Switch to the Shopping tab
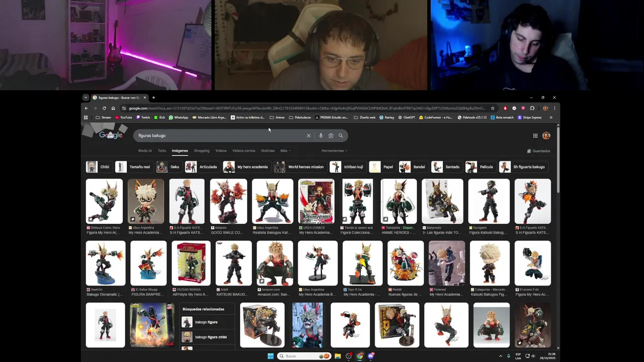The height and width of the screenshot is (362, 644). click(202, 151)
